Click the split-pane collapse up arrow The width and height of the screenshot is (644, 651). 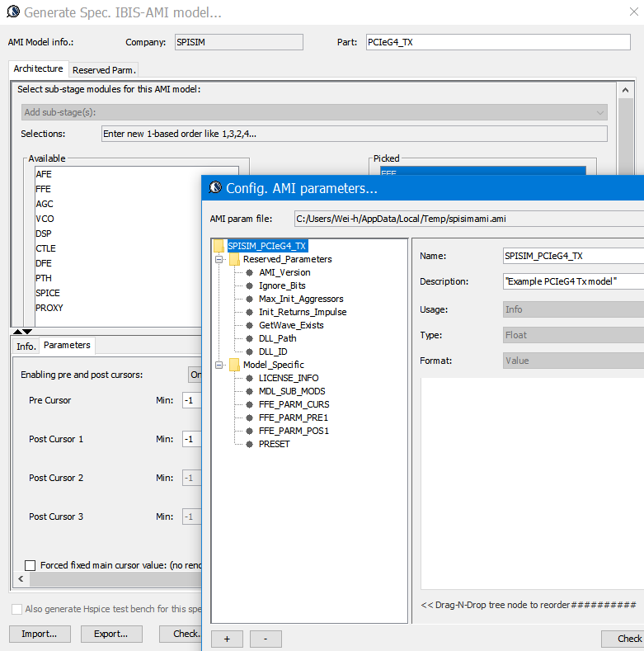pyautogui.click(x=16, y=331)
